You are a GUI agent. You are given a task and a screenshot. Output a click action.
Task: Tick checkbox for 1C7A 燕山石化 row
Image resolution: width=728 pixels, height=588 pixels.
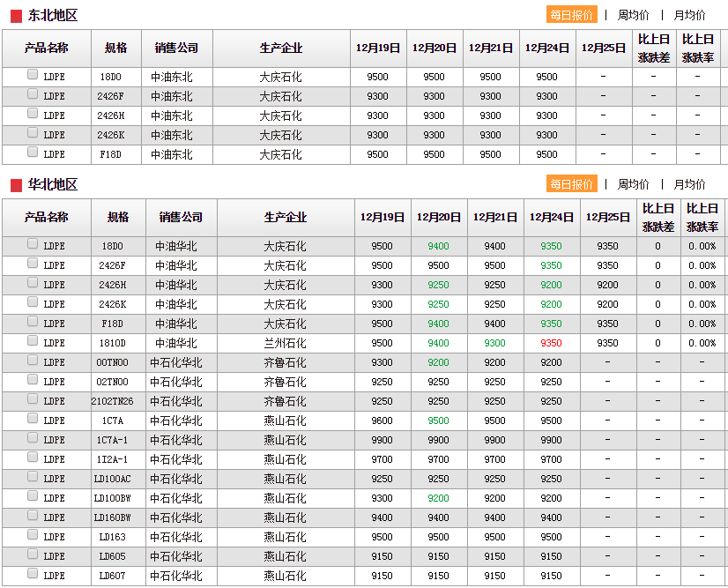pyautogui.click(x=33, y=419)
